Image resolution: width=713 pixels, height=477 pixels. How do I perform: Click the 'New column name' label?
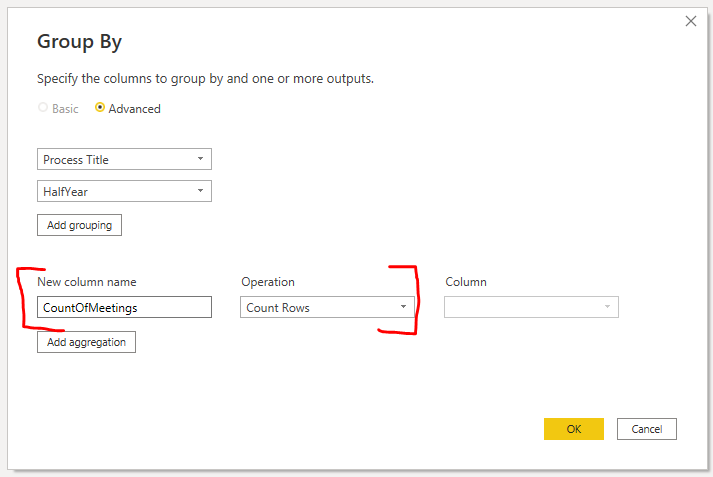[x=87, y=282]
